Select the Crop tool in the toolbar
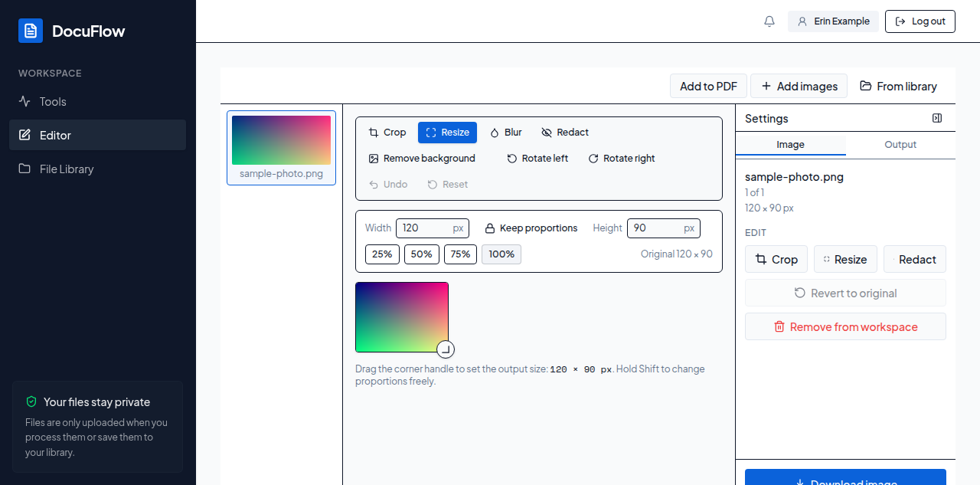The height and width of the screenshot is (485, 980). coord(387,133)
